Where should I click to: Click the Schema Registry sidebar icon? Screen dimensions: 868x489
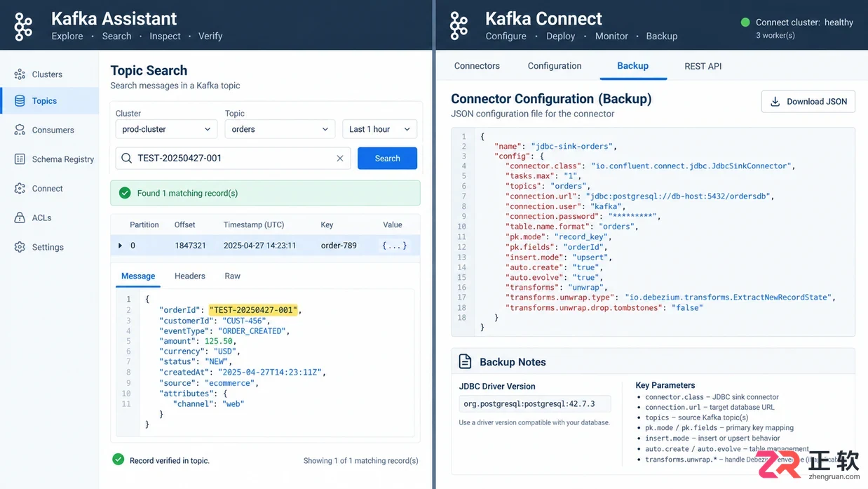point(20,159)
